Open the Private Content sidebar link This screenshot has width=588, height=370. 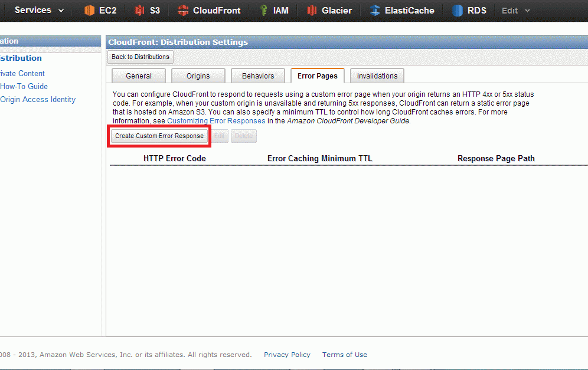(x=22, y=74)
